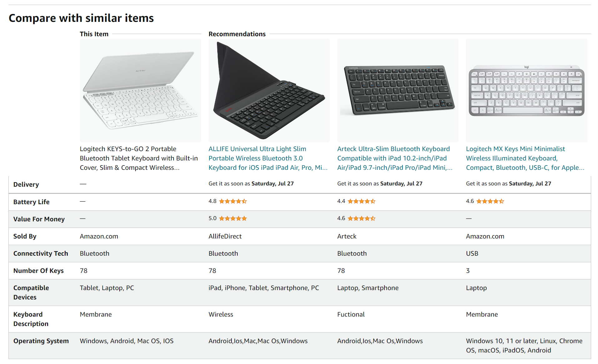Open the ALLIFE black folio keyboard image

click(269, 90)
